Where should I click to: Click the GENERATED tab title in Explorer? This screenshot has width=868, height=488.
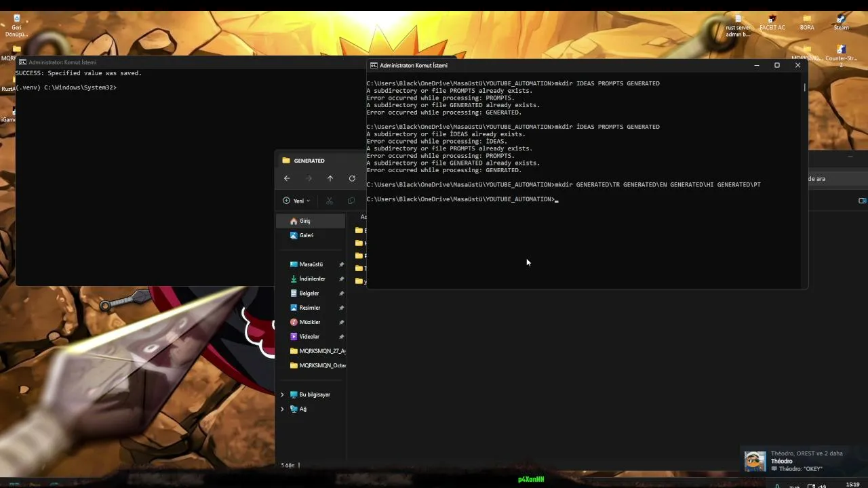[309, 161]
